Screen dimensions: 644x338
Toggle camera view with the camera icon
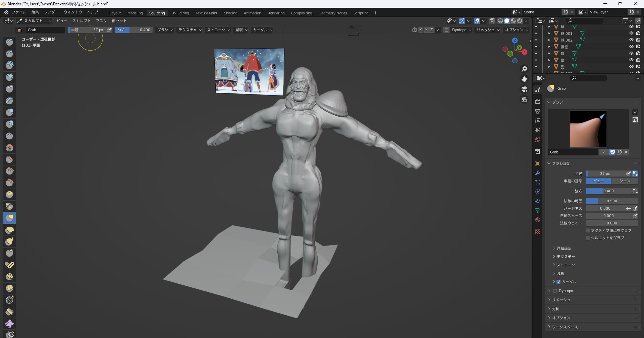coord(524,89)
